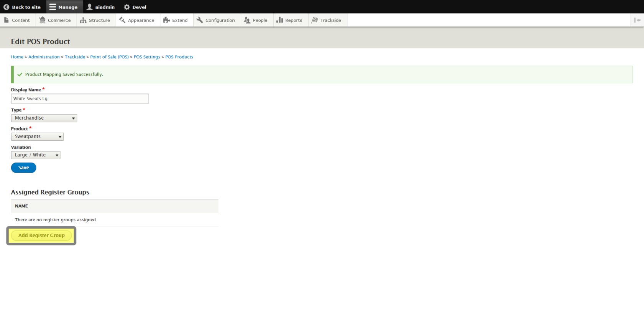Image resolution: width=644 pixels, height=321 pixels.
Task: Go to Home breadcrumb link
Action: coord(17,57)
